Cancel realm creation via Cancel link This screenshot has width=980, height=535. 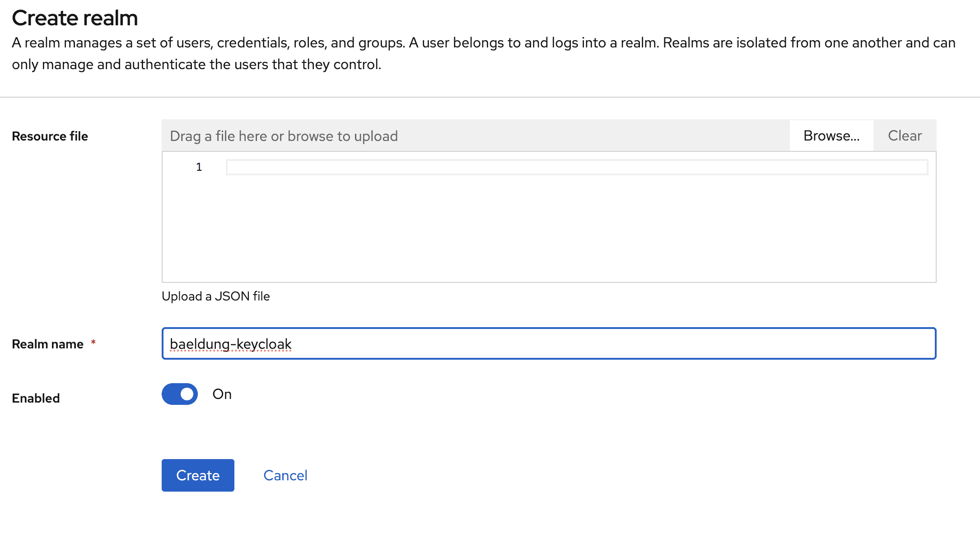pos(285,475)
